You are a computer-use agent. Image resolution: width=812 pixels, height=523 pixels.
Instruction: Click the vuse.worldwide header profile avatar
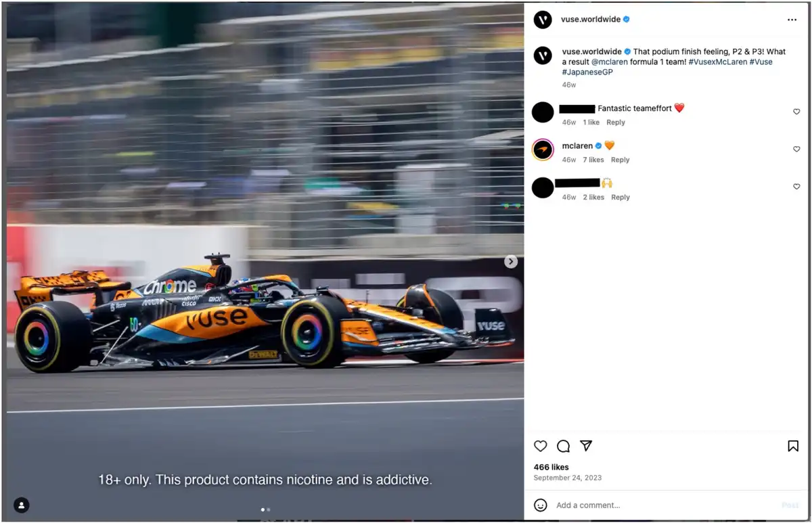(543, 20)
